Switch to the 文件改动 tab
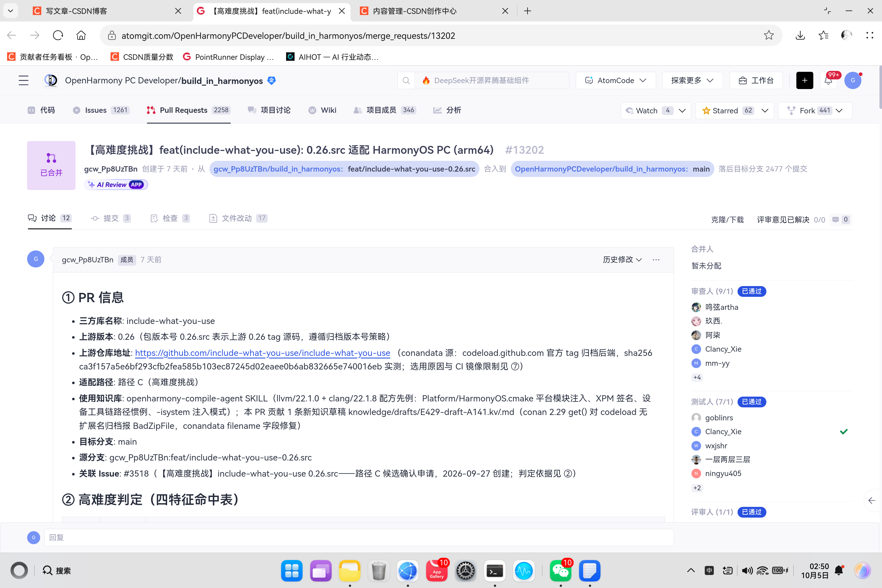882x588 pixels. [238, 218]
